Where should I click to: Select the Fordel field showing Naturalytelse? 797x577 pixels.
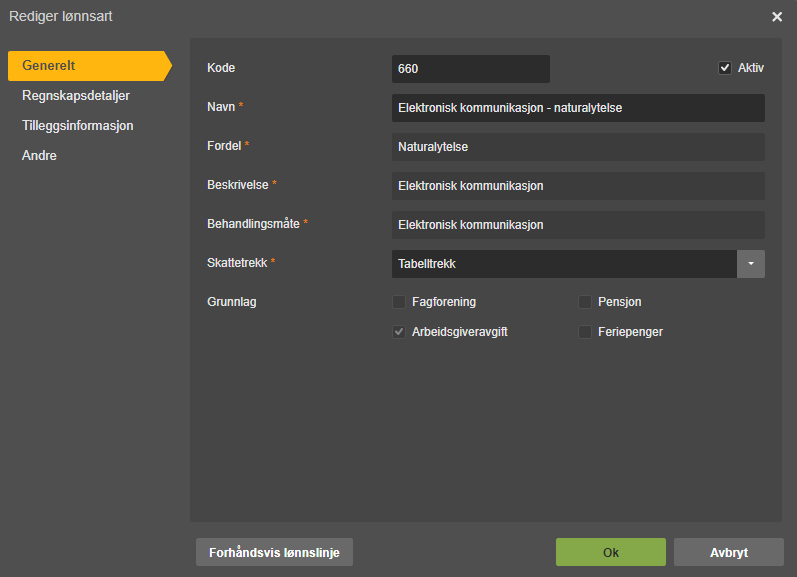click(578, 147)
